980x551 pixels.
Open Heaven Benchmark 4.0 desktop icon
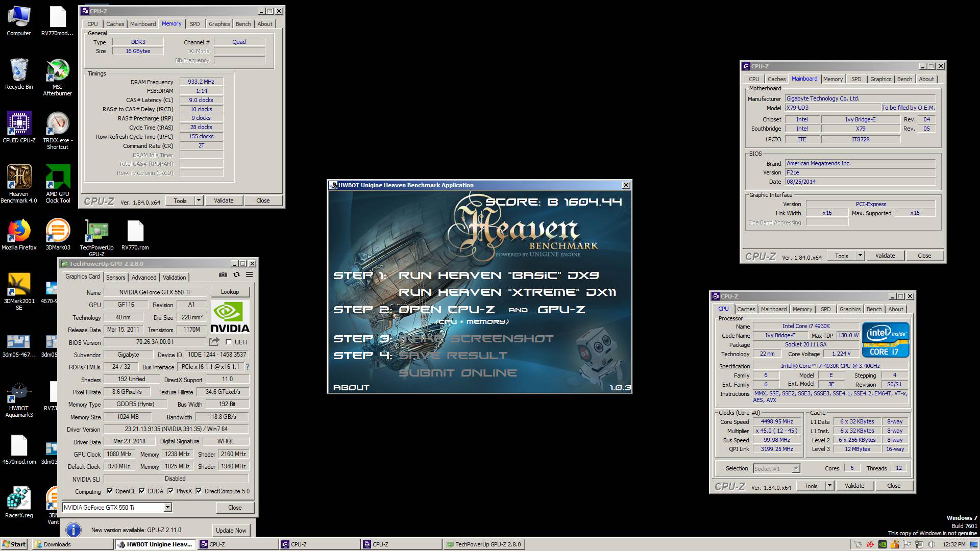click(19, 185)
